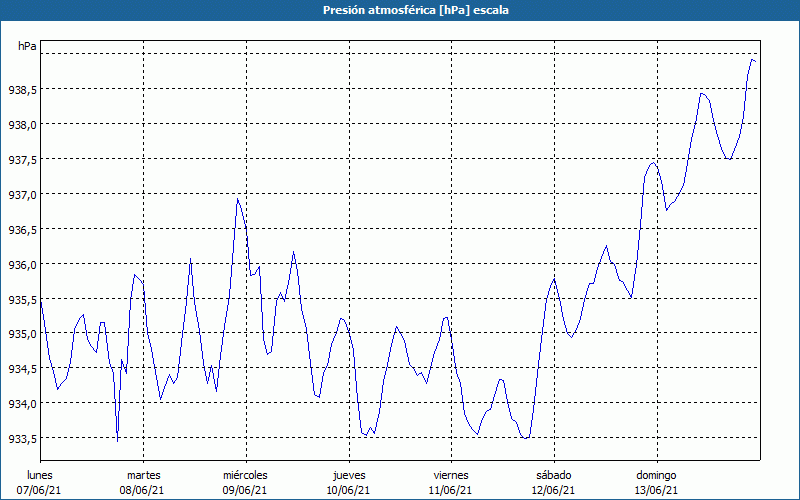This screenshot has width=800, height=500.
Task: Click the 'miércoles' day label
Action: [245, 475]
